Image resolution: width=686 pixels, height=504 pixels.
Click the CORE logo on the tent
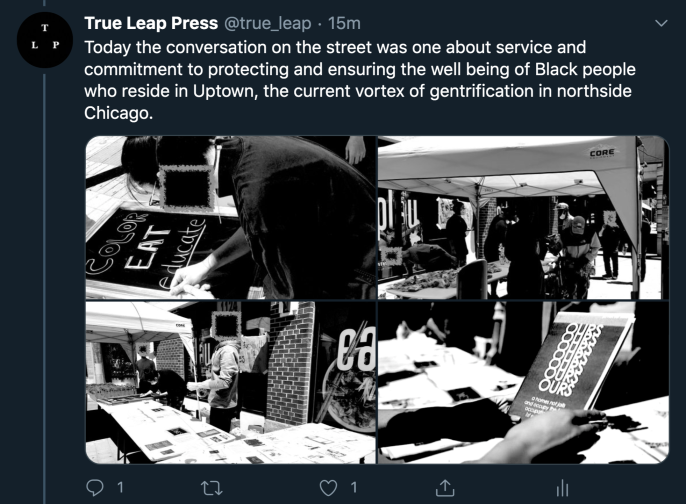pos(602,153)
